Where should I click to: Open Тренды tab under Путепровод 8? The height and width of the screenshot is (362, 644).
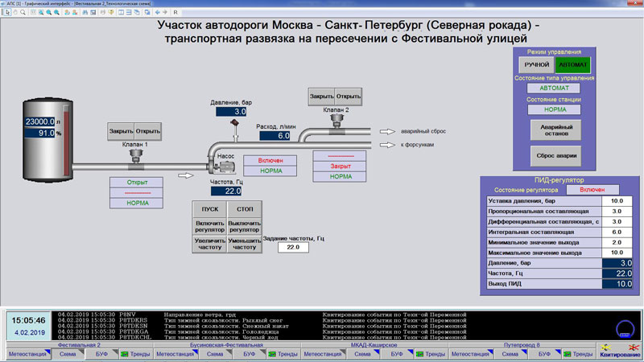pyautogui.click(x=578, y=354)
